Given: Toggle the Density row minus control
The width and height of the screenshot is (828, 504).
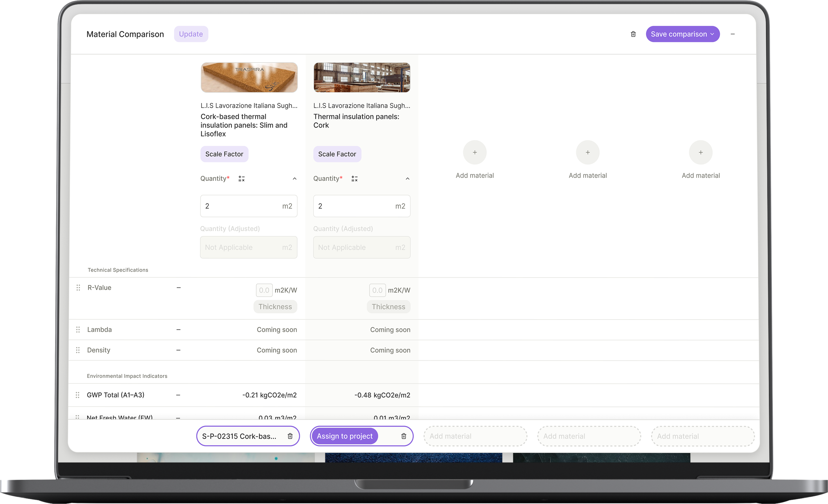Looking at the screenshot, I should 178,350.
